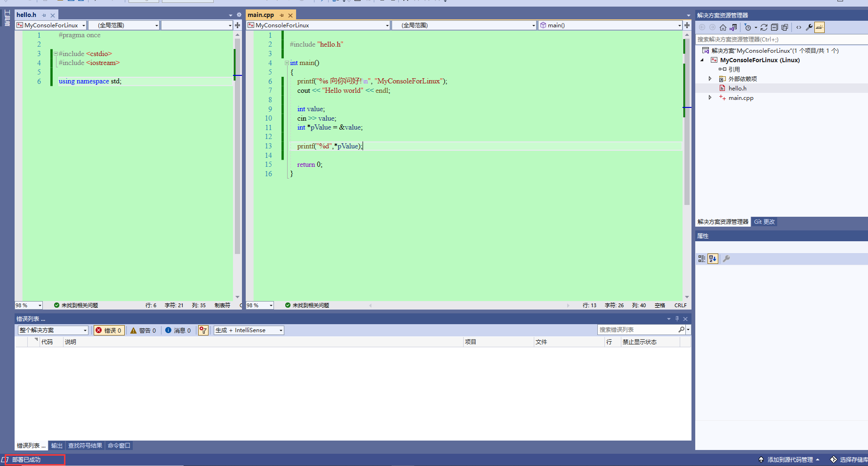Click 添加到源代码管理 in status bar
The height and width of the screenshot is (466, 868).
(789, 460)
